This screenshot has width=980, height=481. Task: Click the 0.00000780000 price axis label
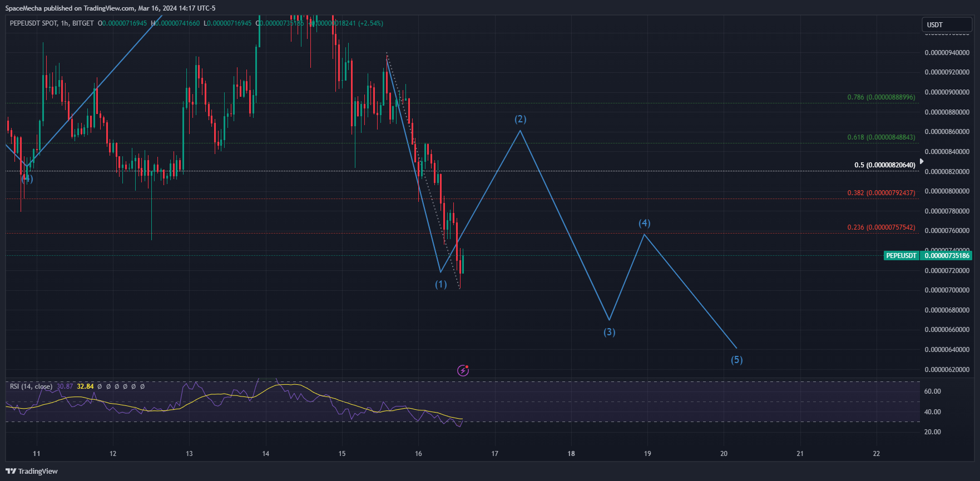(947, 211)
